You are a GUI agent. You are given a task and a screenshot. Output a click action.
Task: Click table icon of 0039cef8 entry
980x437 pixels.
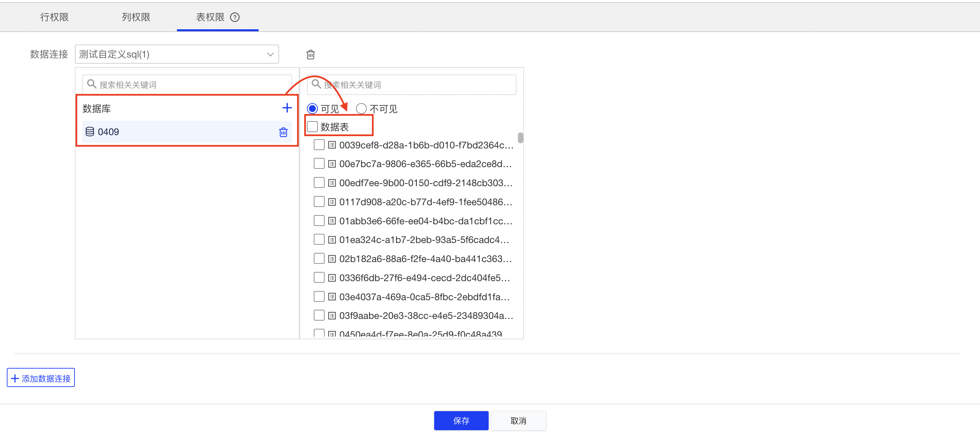pos(332,145)
